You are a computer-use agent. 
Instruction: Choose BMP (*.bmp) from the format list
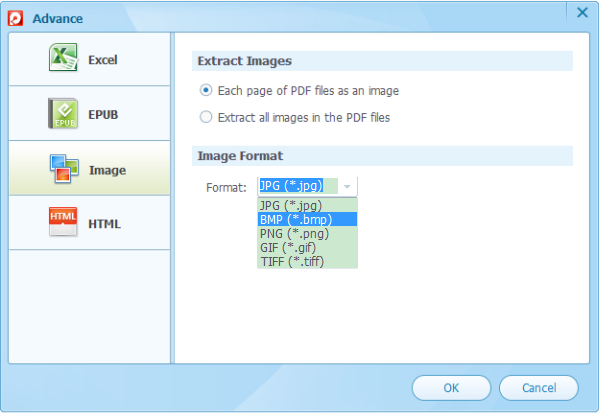(308, 220)
